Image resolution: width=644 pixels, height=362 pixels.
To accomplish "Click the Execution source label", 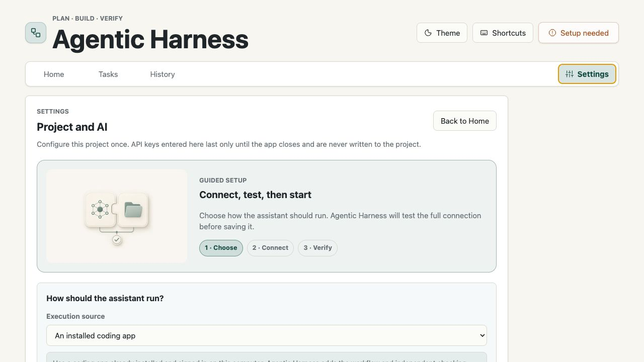I will point(75,316).
